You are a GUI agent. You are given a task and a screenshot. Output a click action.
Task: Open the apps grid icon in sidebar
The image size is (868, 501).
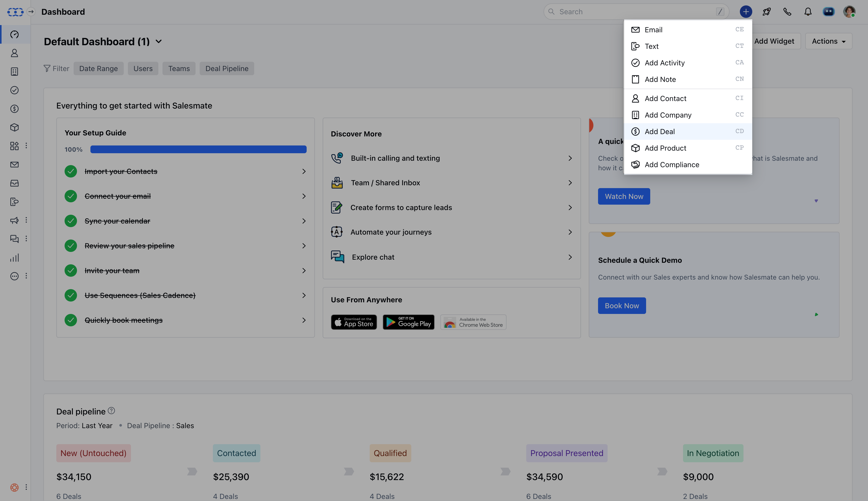pyautogui.click(x=14, y=146)
